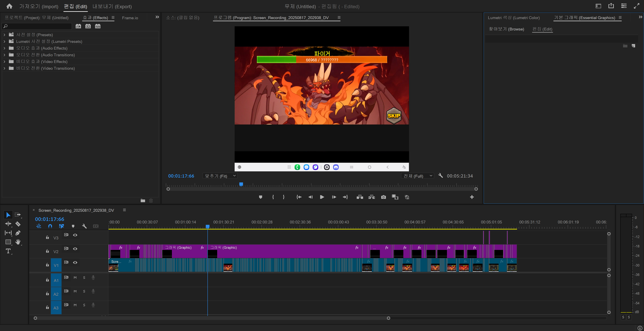Select the Ripple Edit tool
This screenshot has height=331, width=644.
[x=8, y=224]
